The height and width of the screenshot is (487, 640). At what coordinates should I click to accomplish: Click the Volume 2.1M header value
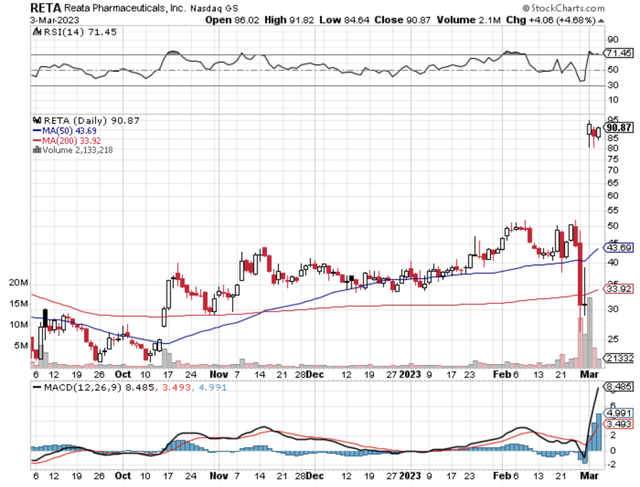coord(468,20)
